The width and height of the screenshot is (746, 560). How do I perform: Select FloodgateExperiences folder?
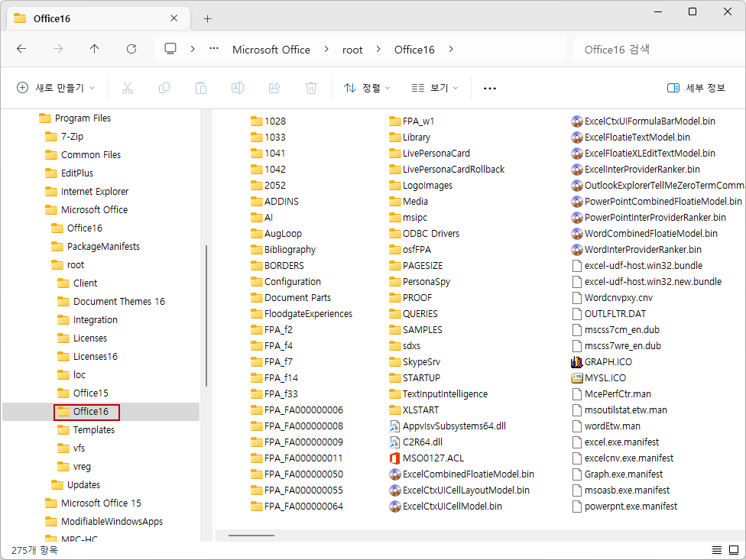pyautogui.click(x=302, y=314)
